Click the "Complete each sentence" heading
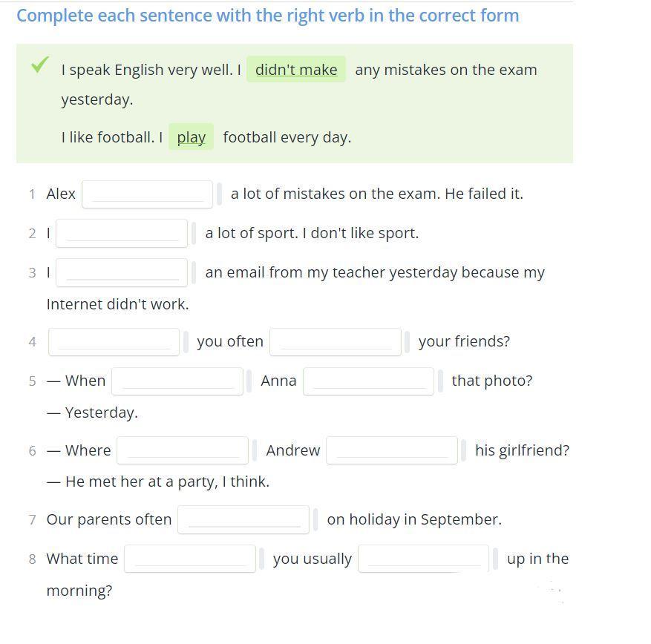 tap(267, 16)
